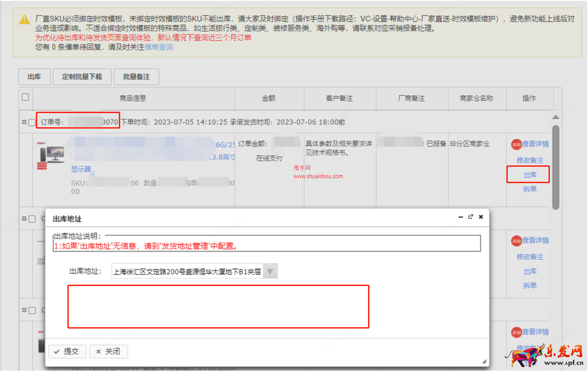588x372 pixels.
Task: Check the second order's checkbox
Action: (x=31, y=219)
